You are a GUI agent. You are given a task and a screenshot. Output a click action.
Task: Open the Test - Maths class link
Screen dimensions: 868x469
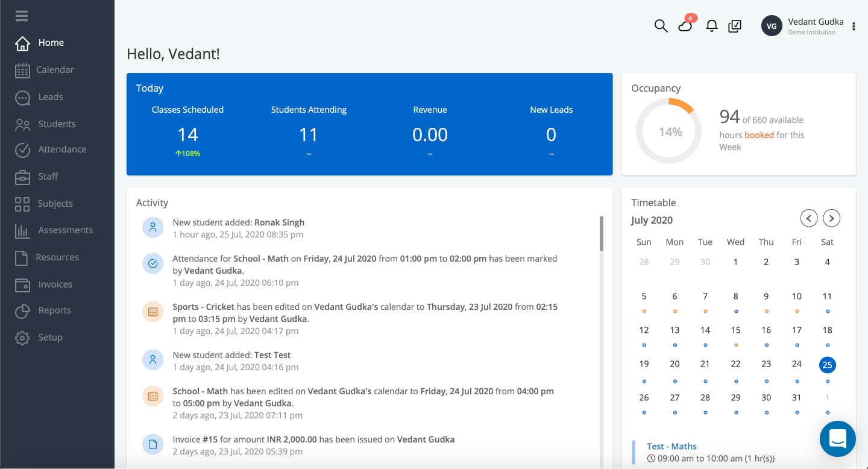(x=671, y=446)
